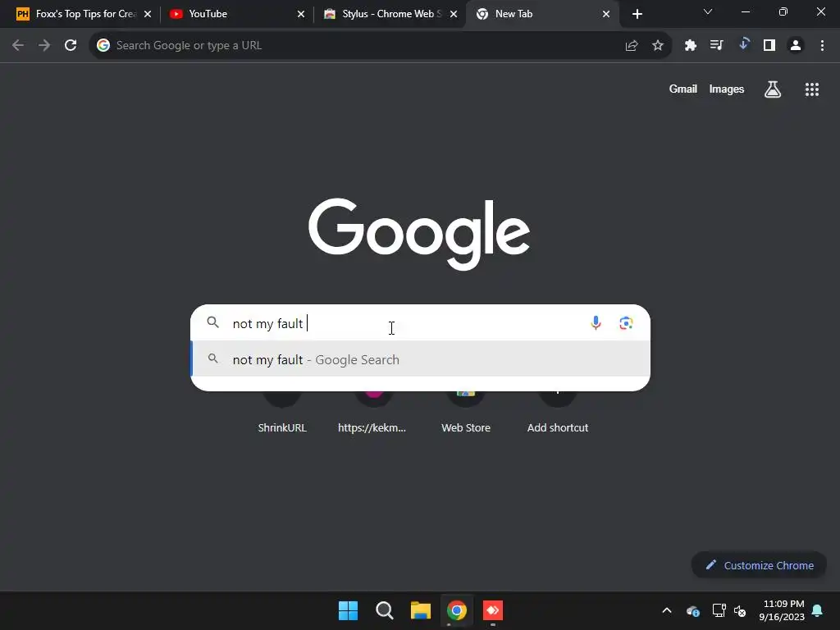840x630 pixels.
Task: Click the muted volume tray icon
Action: coord(740,610)
